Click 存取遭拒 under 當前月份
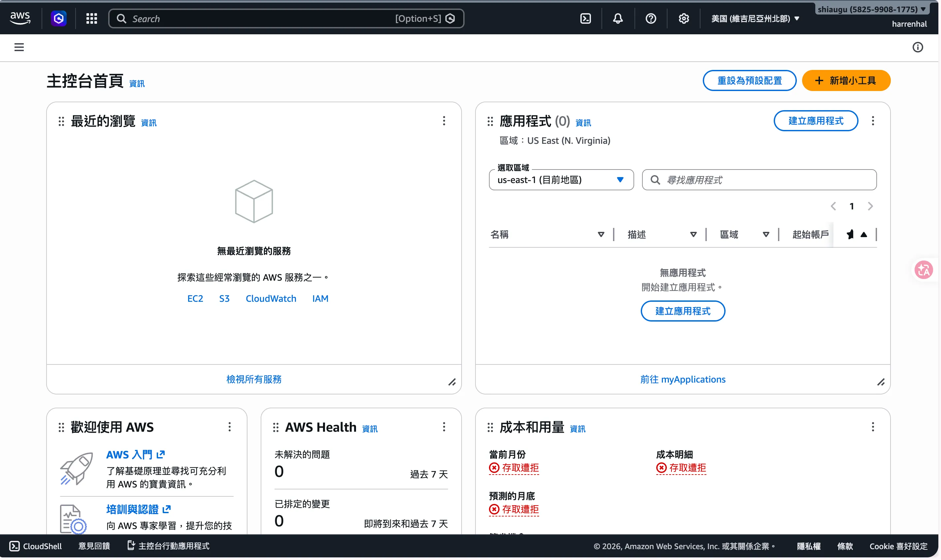 click(513, 468)
